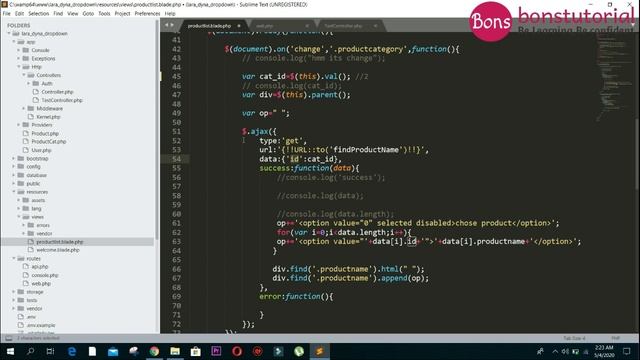Expand the Providers folder
This screenshot has height=360, width=640.
click(19, 125)
